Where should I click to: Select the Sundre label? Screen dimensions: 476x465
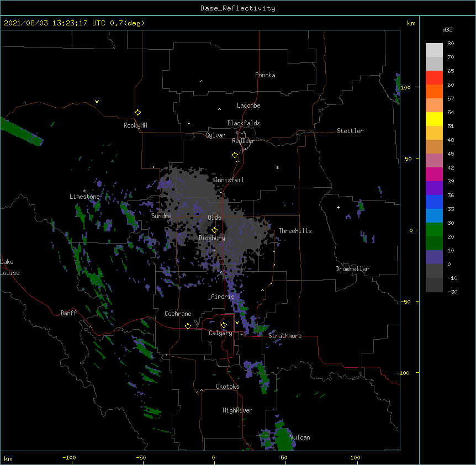click(x=161, y=216)
